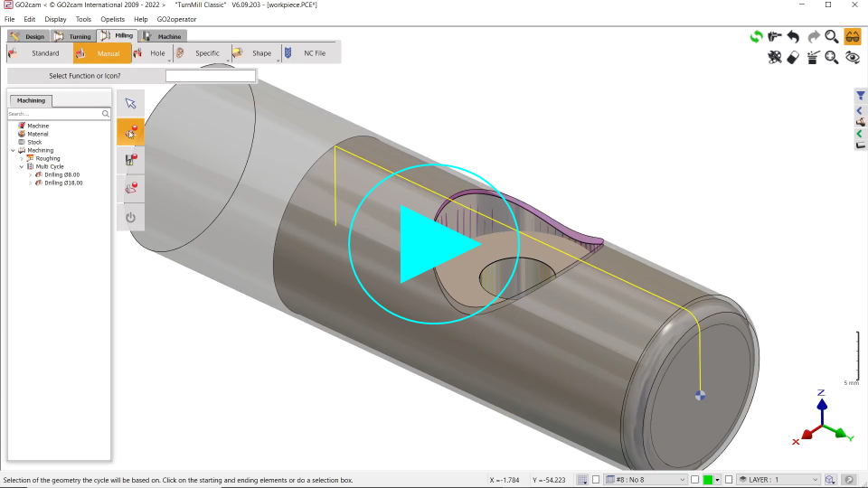
Task: Switch to the Turning tab
Action: tap(72, 37)
